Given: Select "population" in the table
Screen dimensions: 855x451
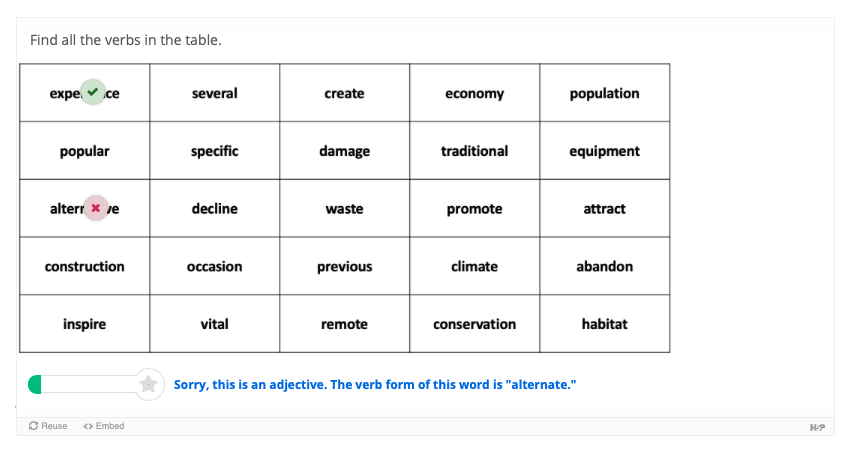Looking at the screenshot, I should coord(604,94).
